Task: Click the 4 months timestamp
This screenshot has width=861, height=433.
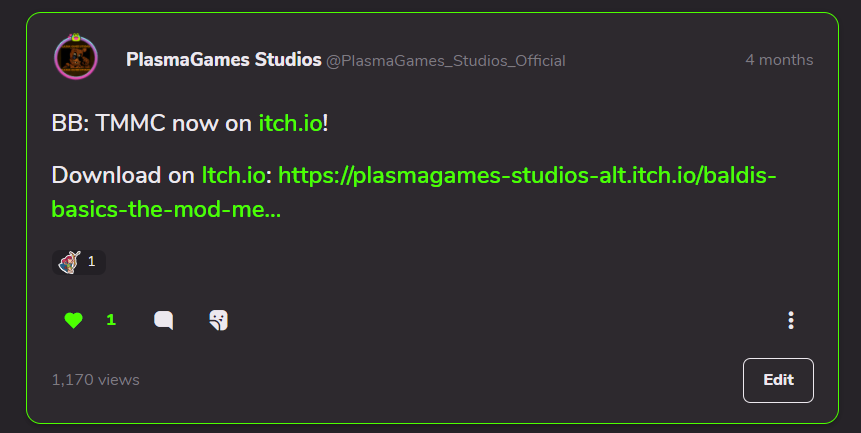Action: pos(779,60)
